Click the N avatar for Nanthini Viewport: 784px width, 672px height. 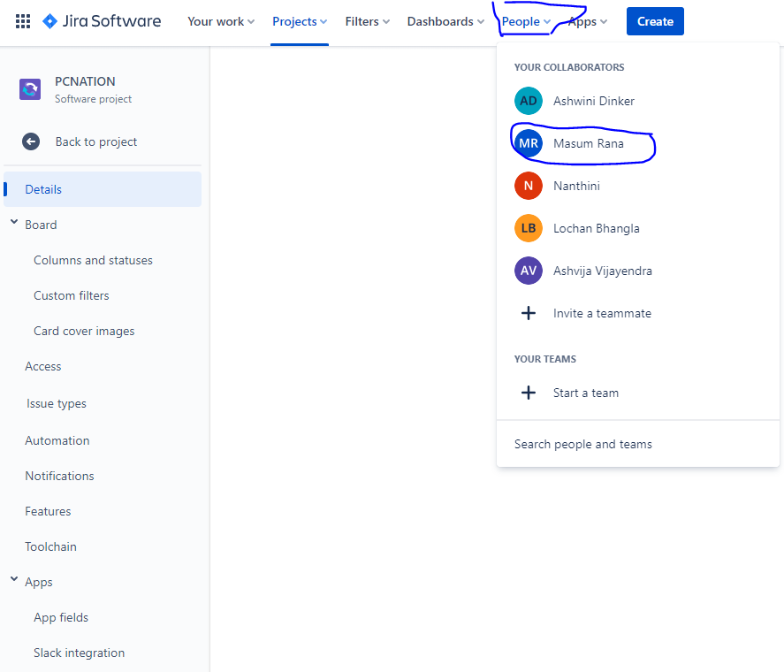[x=529, y=186]
